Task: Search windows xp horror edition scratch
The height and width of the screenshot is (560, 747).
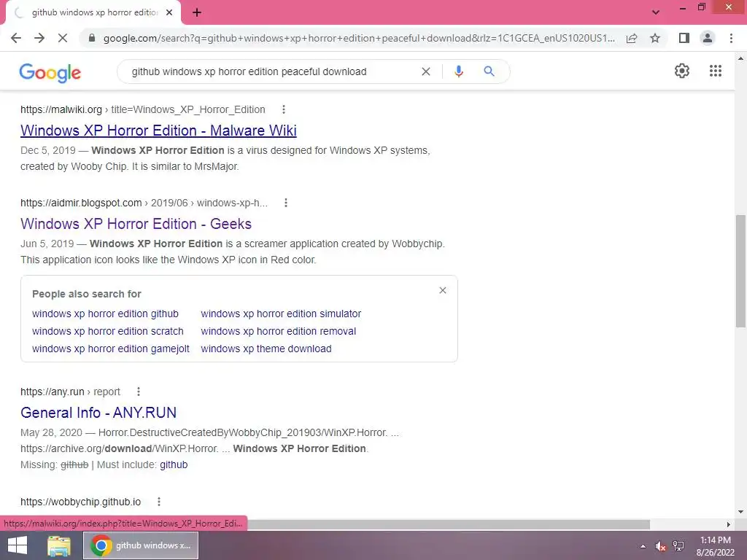Action: click(108, 331)
